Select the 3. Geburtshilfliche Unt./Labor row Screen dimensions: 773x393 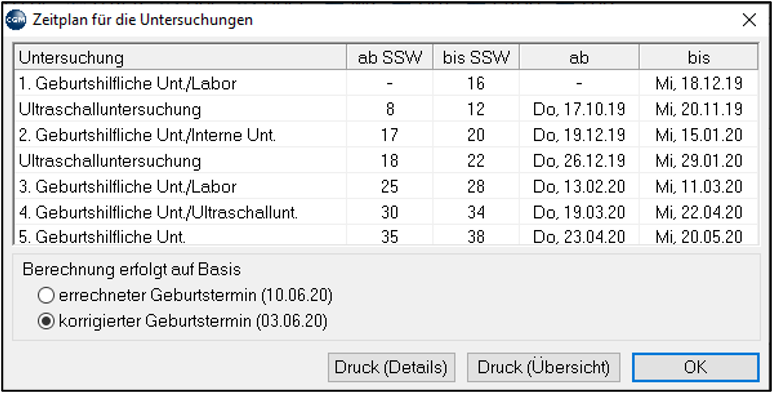[x=386, y=186]
